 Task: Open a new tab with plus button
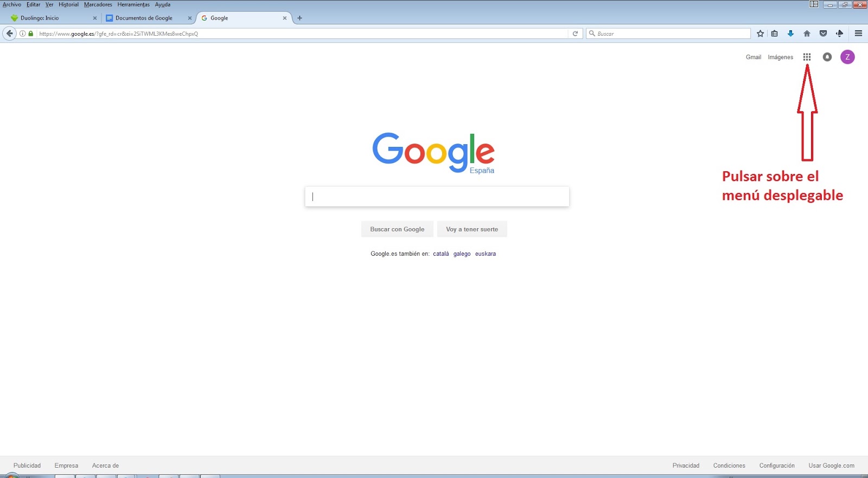[x=299, y=18]
